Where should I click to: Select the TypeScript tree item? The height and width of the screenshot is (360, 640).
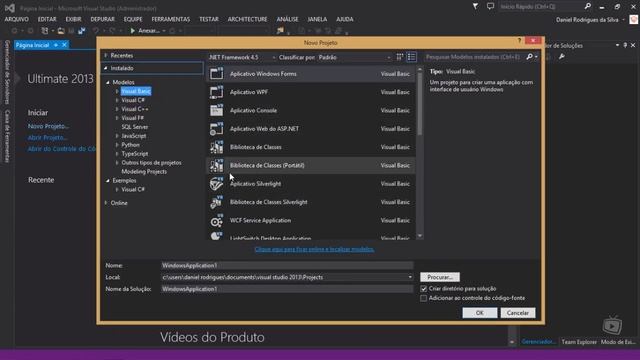click(135, 154)
